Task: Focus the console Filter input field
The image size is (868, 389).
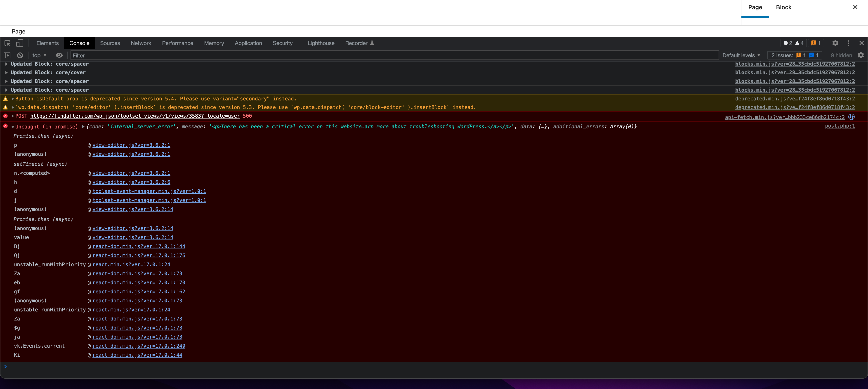Action: [x=394, y=55]
